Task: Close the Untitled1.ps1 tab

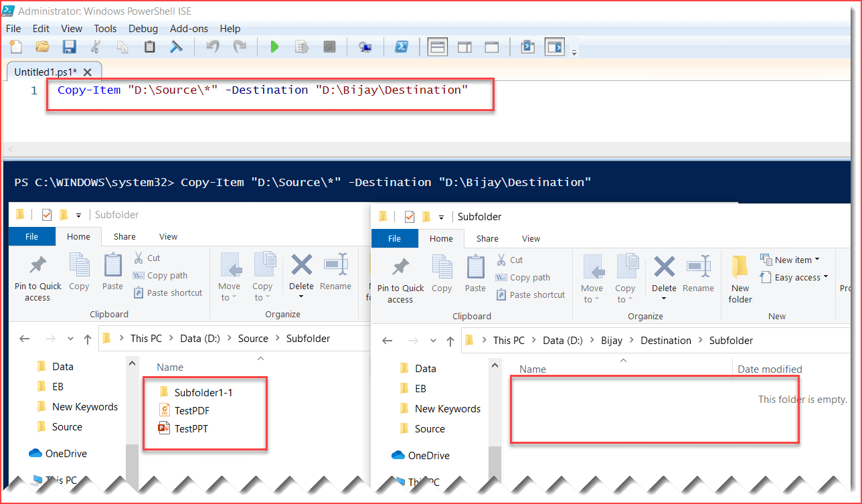Action: tap(88, 72)
